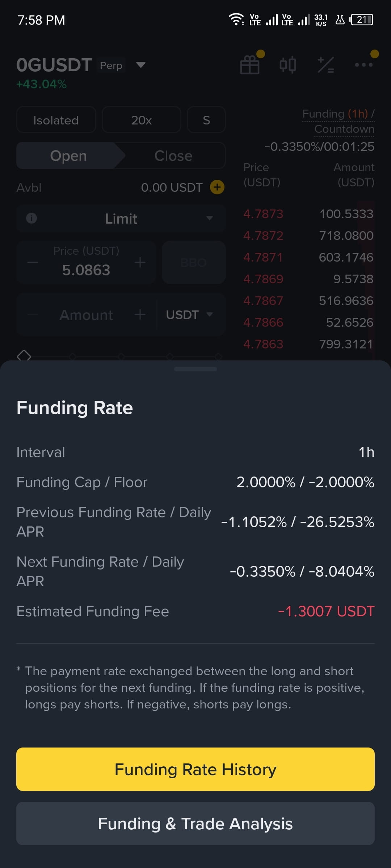Increase amount with the plus icon
391x868 pixels.
click(140, 314)
